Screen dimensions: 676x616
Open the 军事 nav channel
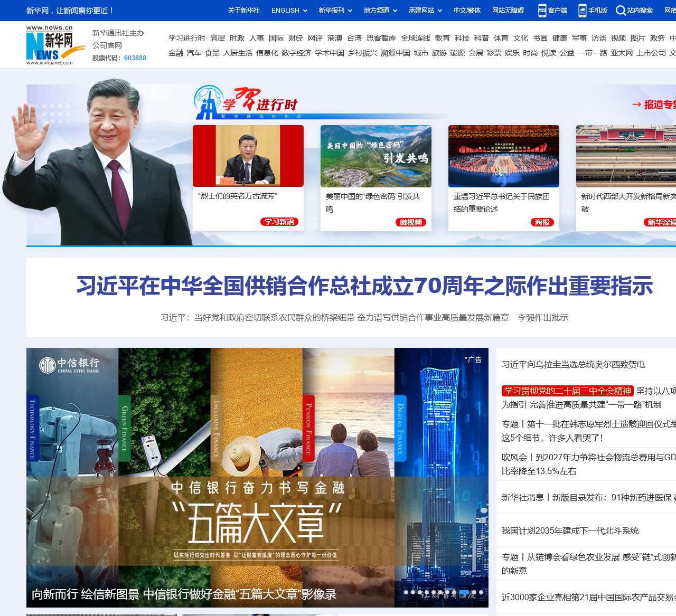579,38
